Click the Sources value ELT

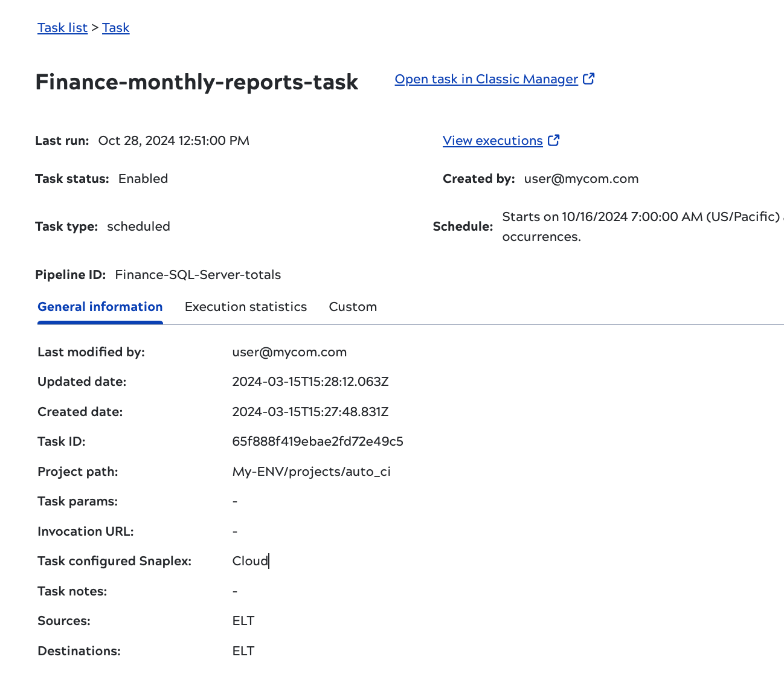point(243,620)
